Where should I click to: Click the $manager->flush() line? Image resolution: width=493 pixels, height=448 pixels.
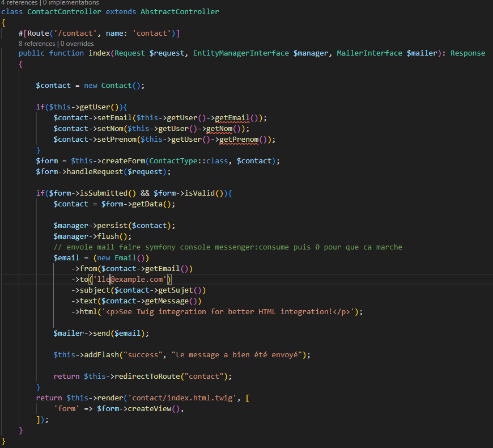click(92, 236)
